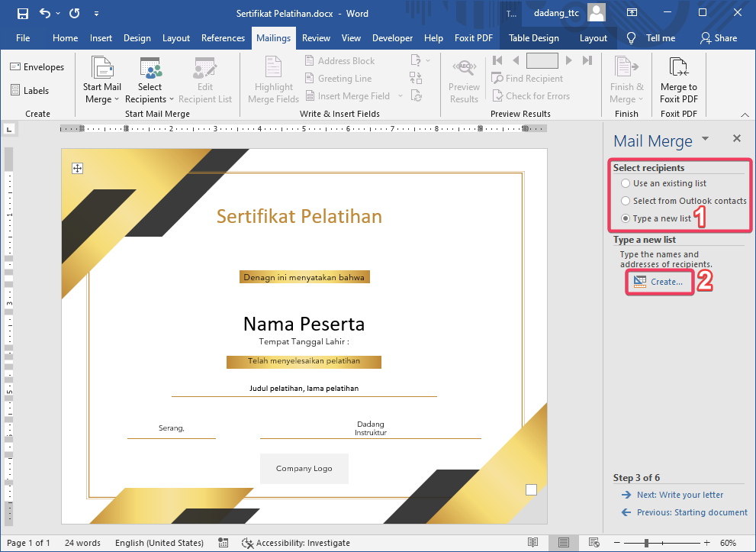The width and height of the screenshot is (756, 552).
Task: Select the Use an existing list radio button
Action: (x=626, y=183)
